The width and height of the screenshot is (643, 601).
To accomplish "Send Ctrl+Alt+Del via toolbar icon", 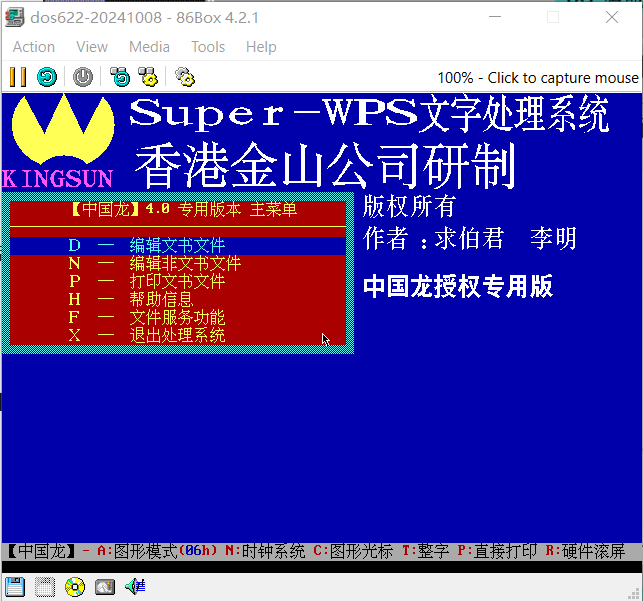I will [120, 77].
